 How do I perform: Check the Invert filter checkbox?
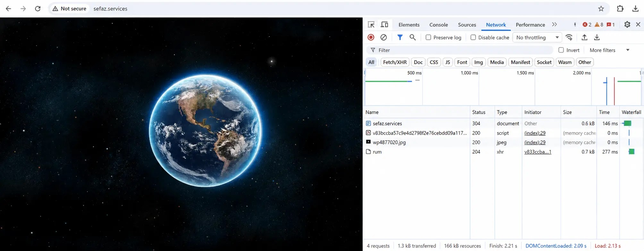tap(561, 50)
